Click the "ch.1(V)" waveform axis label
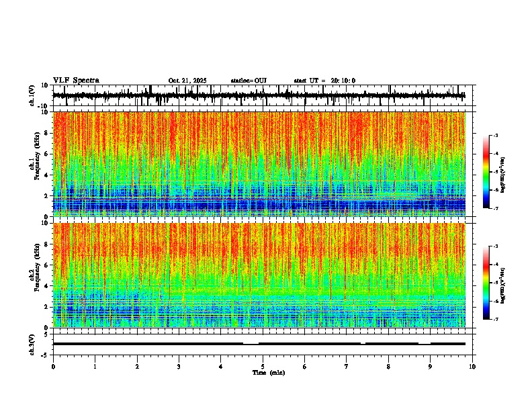This screenshot has width=532, height=411. point(32,95)
